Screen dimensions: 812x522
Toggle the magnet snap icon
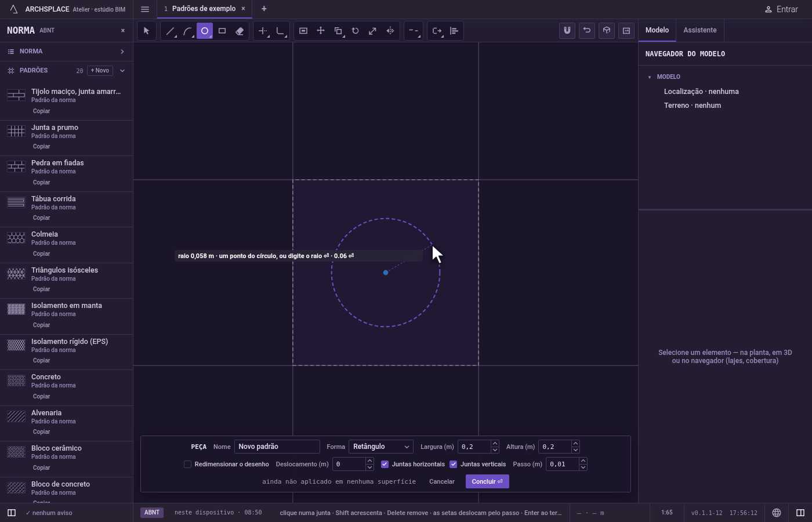[567, 30]
